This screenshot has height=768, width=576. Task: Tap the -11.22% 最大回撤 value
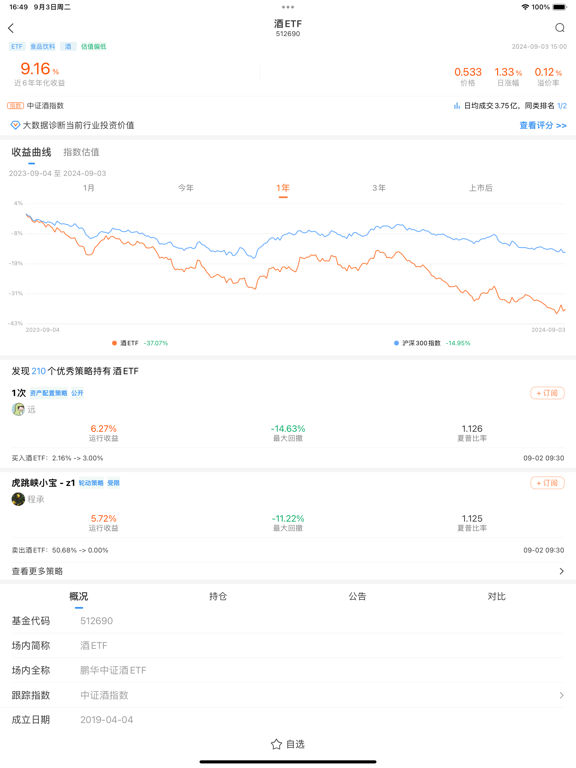tap(288, 519)
